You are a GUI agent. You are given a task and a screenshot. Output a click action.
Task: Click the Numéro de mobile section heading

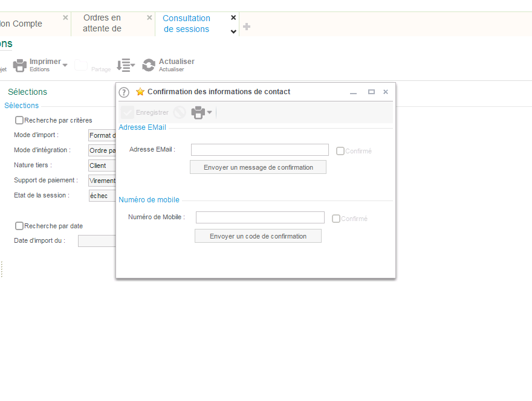(149, 200)
